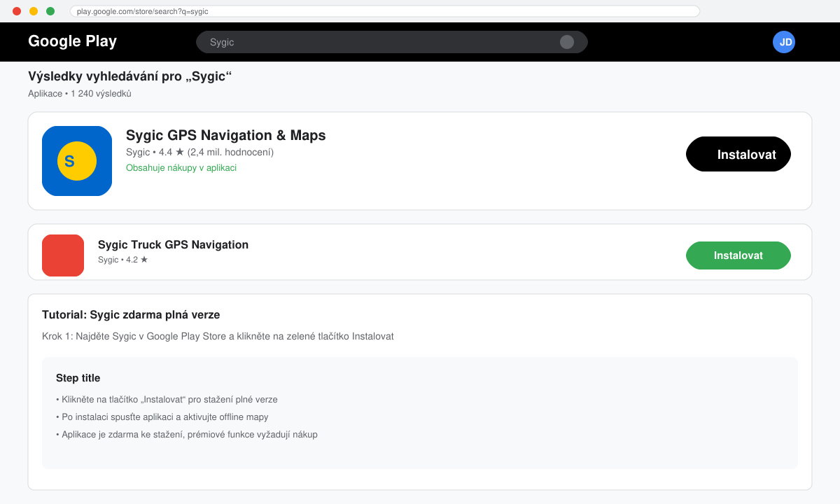Click the 'Sygic • 4.4 ★ (2,4 mil. hodnocení)' rating line
Screen dimensions: 840x504
click(x=199, y=152)
